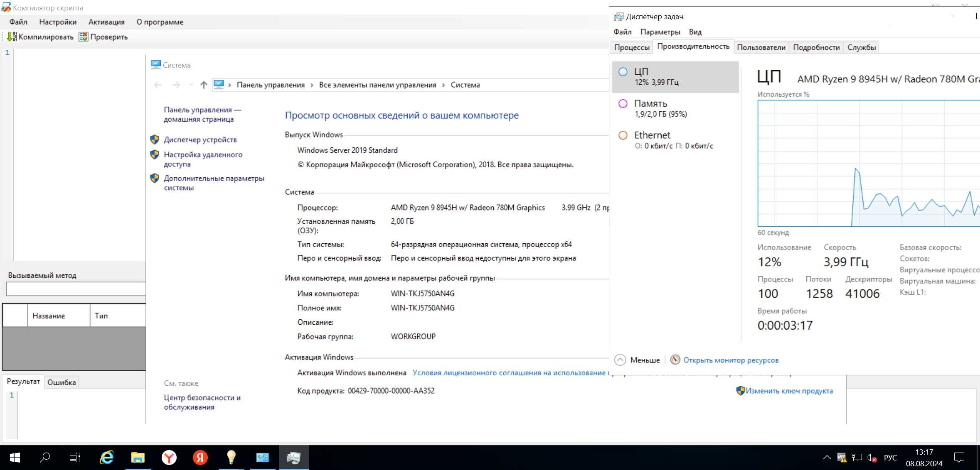Open the Настройки menu
The image size is (980, 470).
58,22
